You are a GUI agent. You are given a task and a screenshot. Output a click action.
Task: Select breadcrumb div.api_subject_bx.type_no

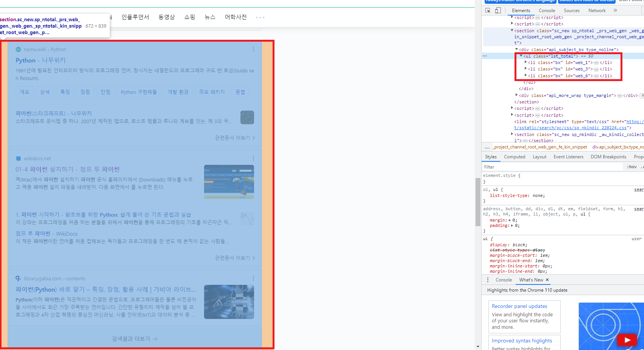tap(618, 147)
